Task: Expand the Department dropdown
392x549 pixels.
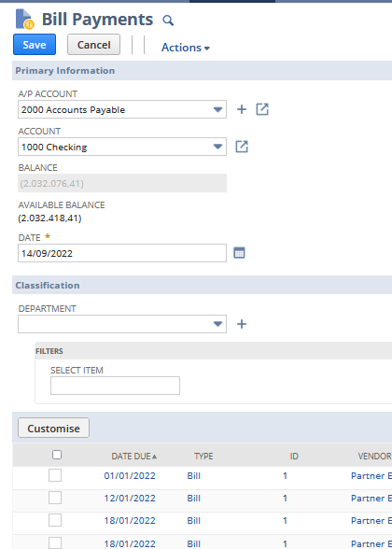Action: (x=217, y=324)
